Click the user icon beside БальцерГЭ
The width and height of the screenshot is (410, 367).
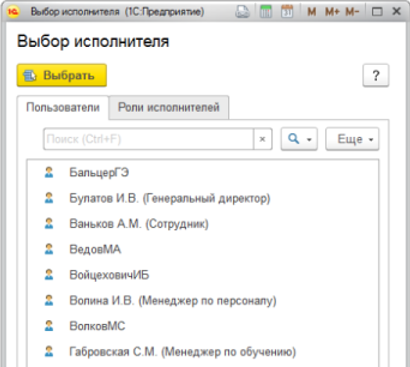pos(49,172)
